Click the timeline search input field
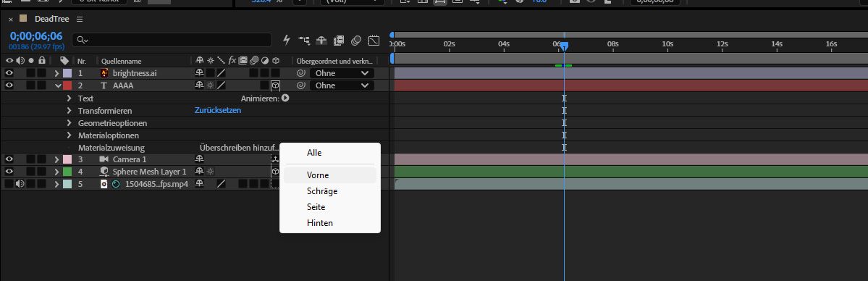 pyautogui.click(x=173, y=40)
